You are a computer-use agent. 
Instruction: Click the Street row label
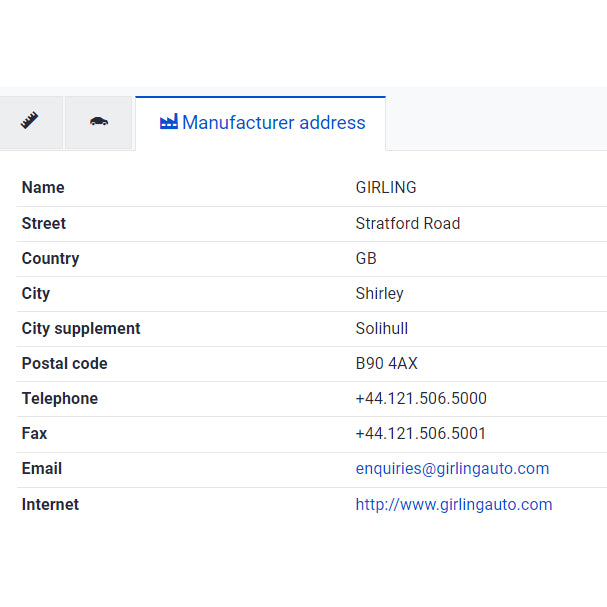[44, 224]
